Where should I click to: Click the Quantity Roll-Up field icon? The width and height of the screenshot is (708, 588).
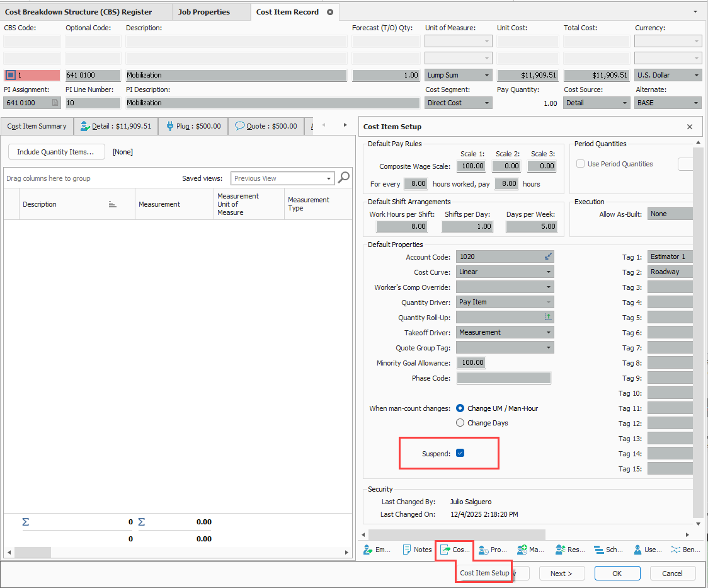(548, 318)
